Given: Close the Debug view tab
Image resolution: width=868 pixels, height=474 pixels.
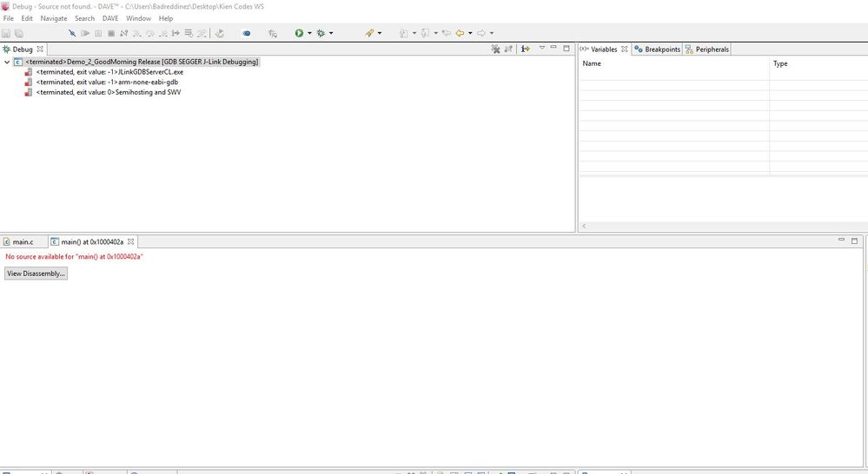Looking at the screenshot, I should coord(40,49).
